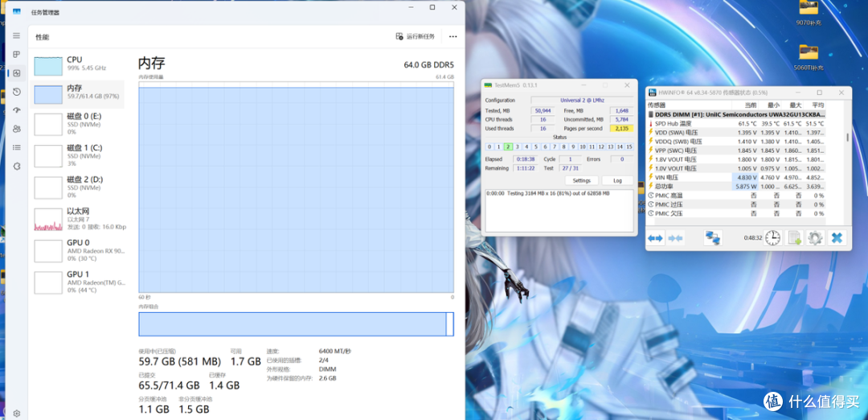868x420 pixels.
Task: Click the TestMem5 log line Testing 3184 MB
Action: 548,193
